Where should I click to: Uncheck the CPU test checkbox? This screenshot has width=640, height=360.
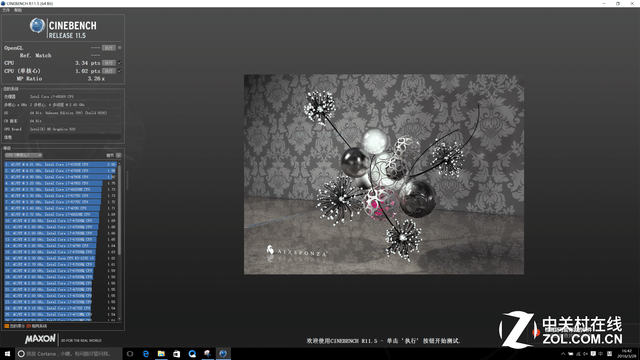120,63
